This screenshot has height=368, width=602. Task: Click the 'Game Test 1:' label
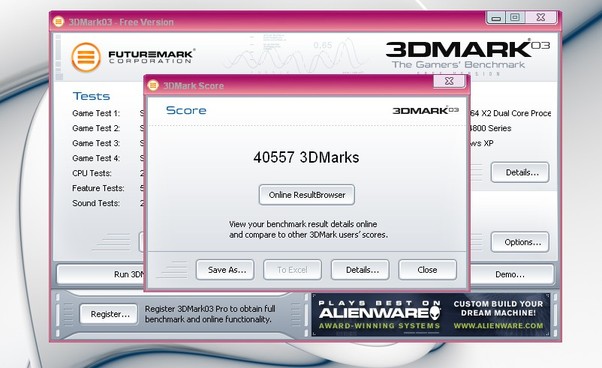click(96, 113)
